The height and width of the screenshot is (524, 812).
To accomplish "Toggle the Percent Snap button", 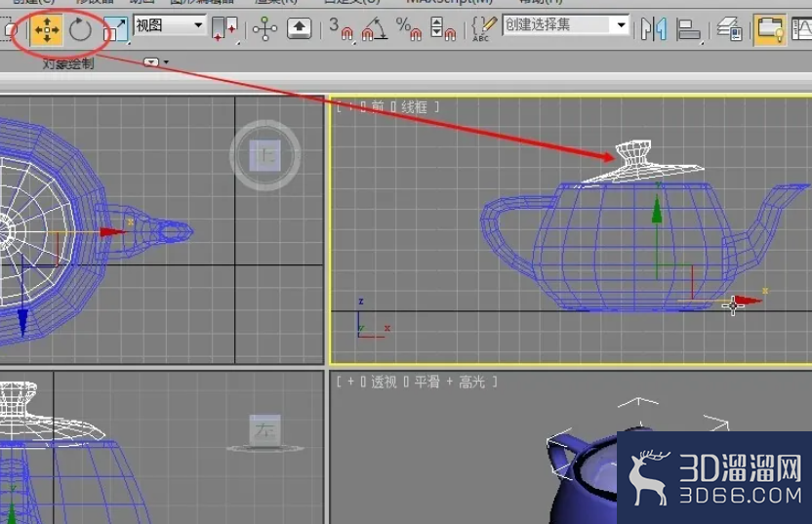I will 408,28.
